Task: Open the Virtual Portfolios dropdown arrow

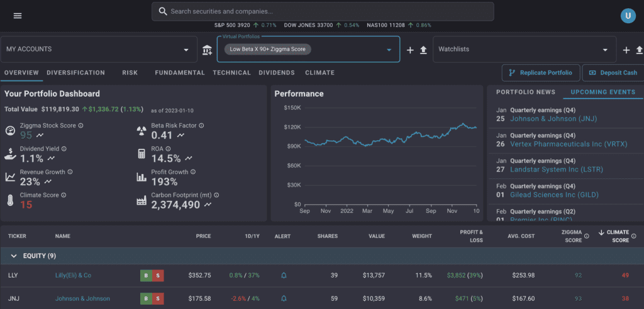Action: coord(389,50)
